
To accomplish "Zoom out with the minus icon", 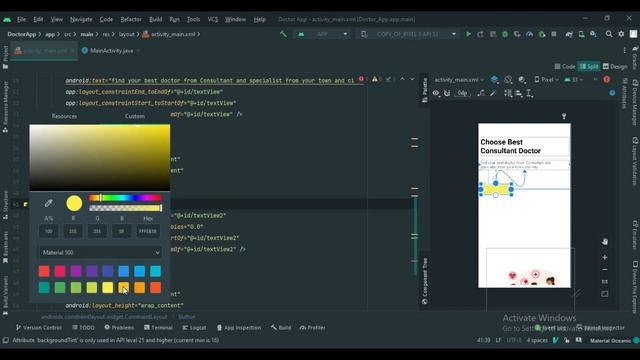I will pyautogui.click(x=604, y=270).
